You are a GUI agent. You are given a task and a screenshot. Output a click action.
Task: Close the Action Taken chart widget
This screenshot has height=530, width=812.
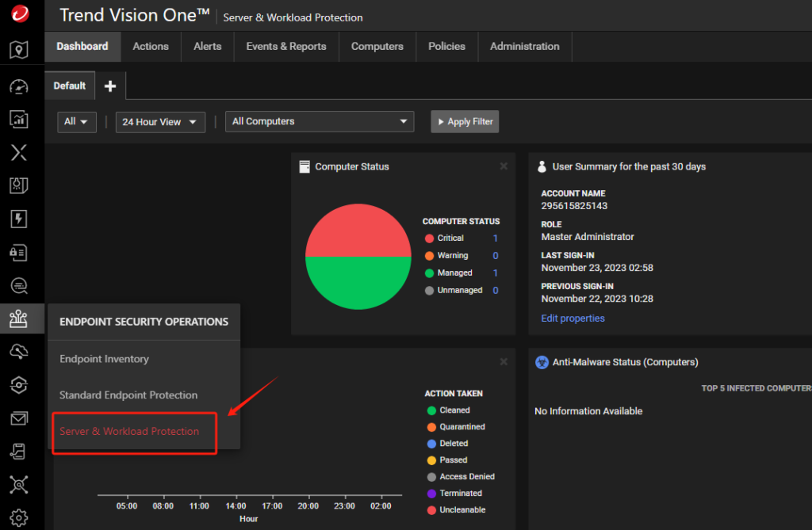(504, 362)
